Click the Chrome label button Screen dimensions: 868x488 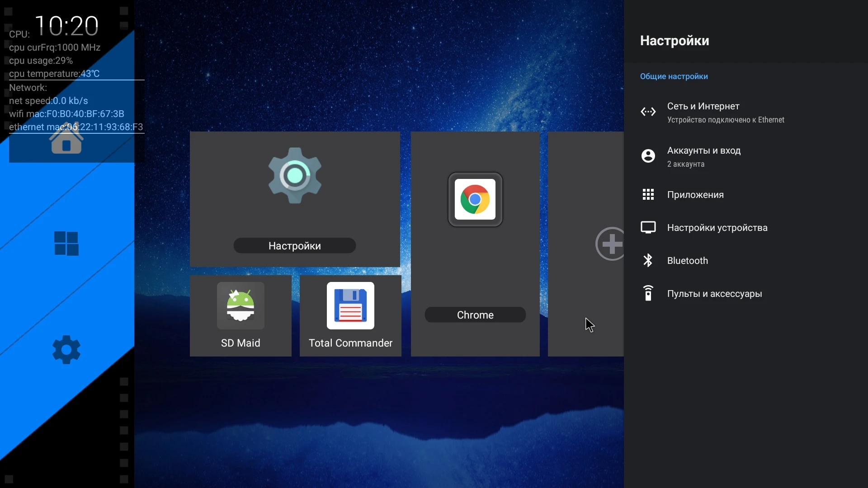coord(475,315)
